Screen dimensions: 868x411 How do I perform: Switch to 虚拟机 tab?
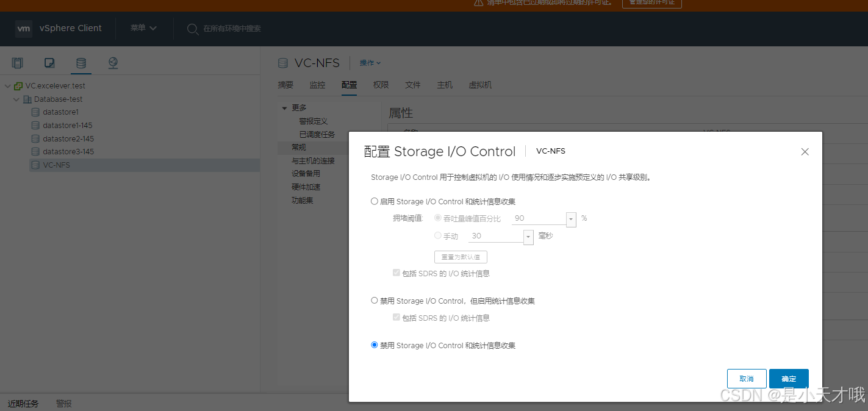(x=480, y=85)
